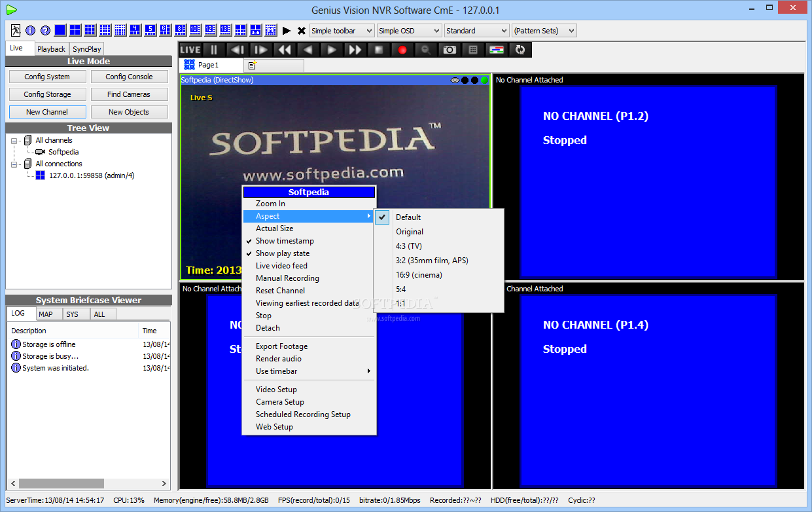Choose the layout icon labeled 12
The height and width of the screenshot is (512, 812).
[209, 30]
